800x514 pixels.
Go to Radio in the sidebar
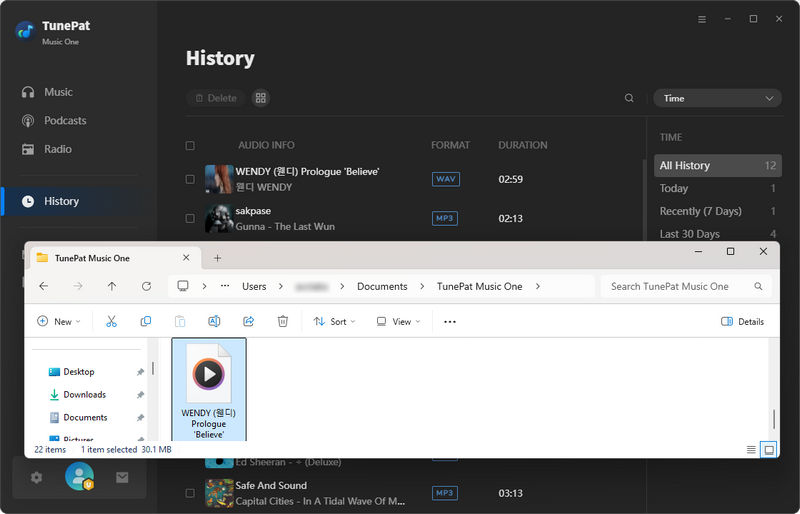click(x=57, y=149)
